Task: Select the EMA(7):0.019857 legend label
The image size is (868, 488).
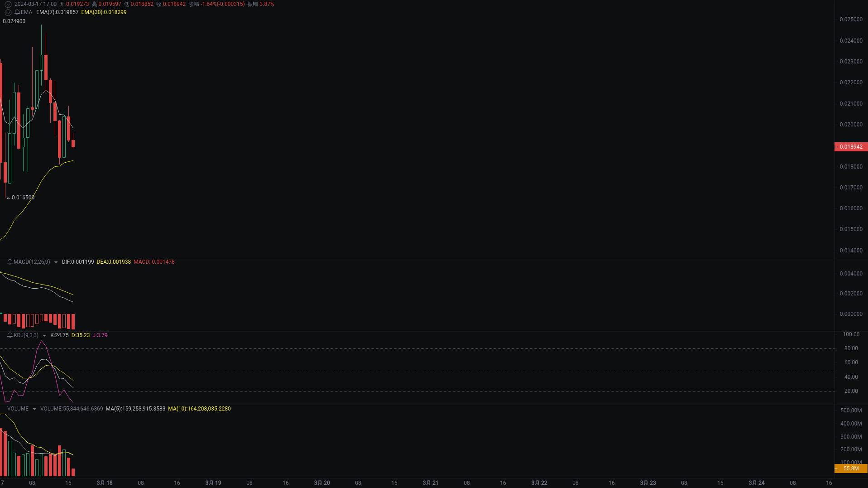Action: [x=56, y=12]
